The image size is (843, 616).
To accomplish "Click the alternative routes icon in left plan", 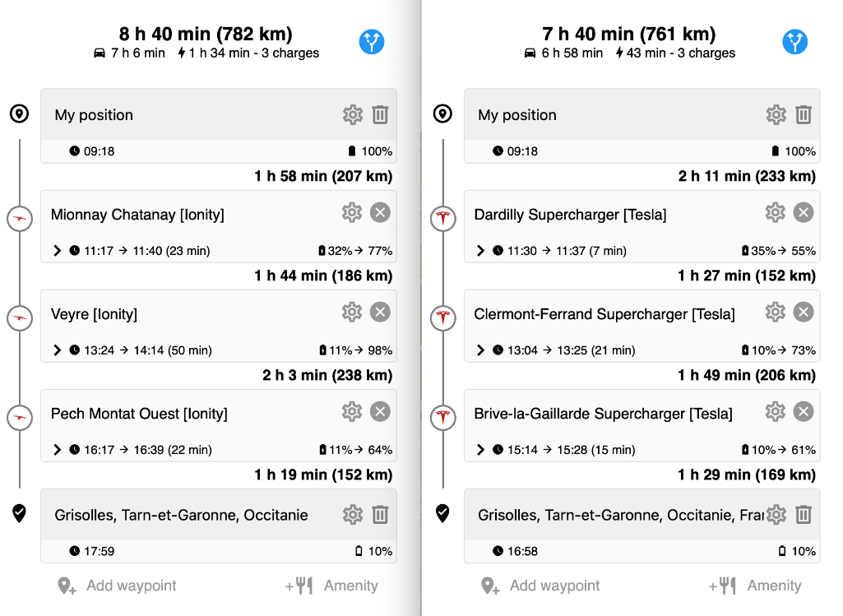I will [372, 42].
